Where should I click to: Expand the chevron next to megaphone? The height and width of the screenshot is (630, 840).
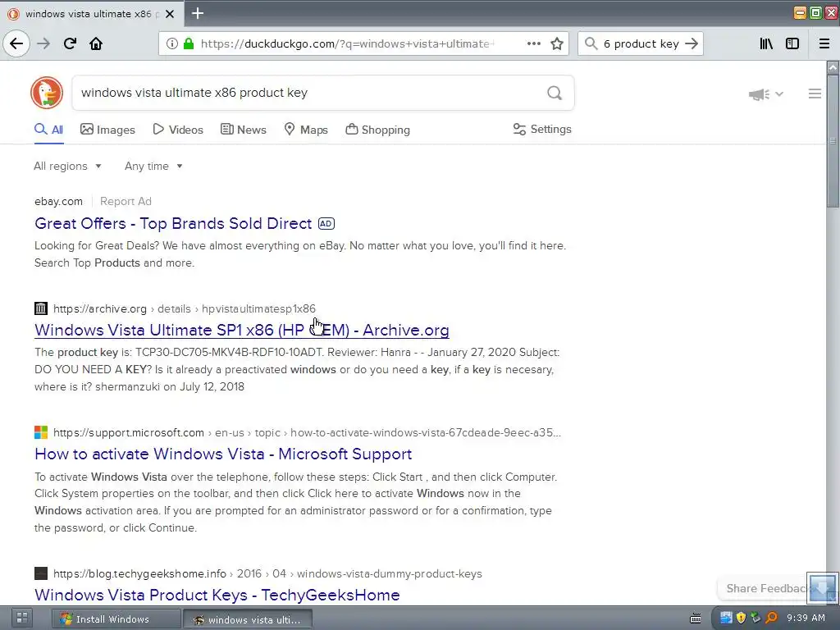pyautogui.click(x=779, y=94)
